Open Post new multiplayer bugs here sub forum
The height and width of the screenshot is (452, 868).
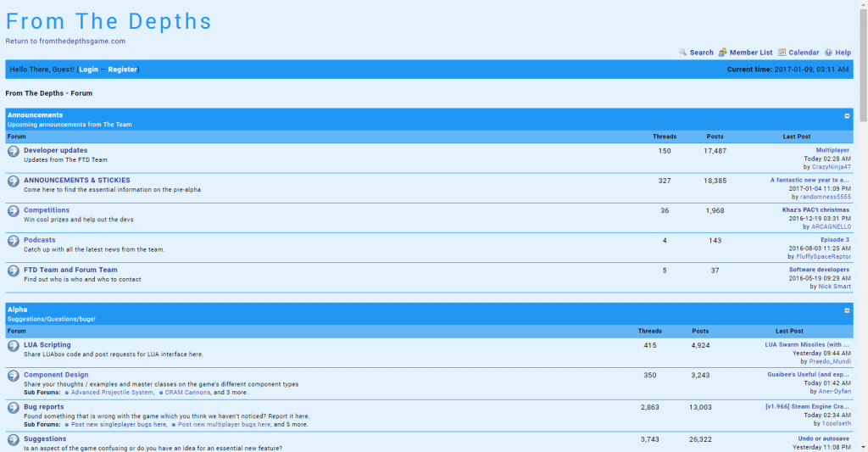pos(224,424)
